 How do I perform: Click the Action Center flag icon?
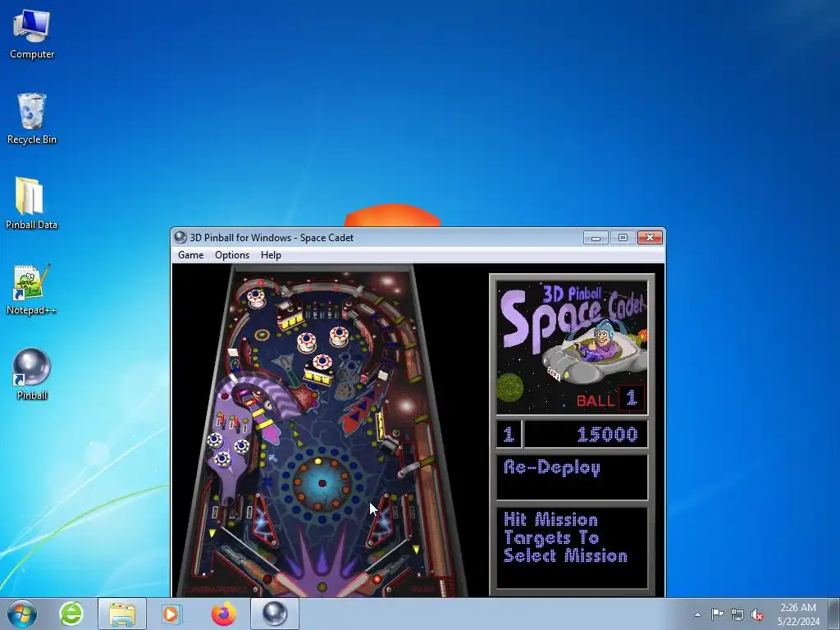pos(717,614)
